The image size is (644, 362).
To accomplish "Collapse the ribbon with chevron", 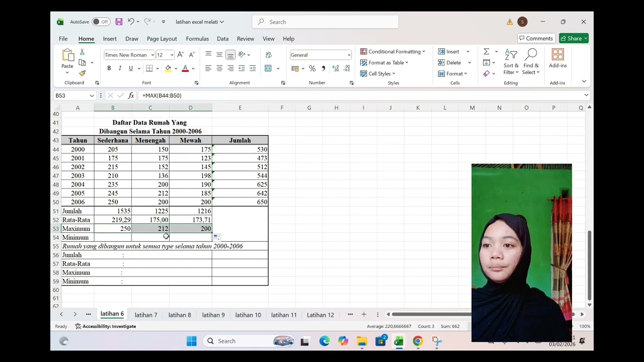I will [x=584, y=81].
